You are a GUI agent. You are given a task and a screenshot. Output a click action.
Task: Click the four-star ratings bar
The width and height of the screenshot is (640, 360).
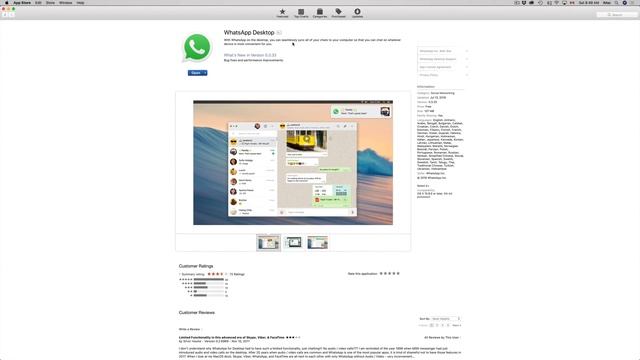pos(209,283)
